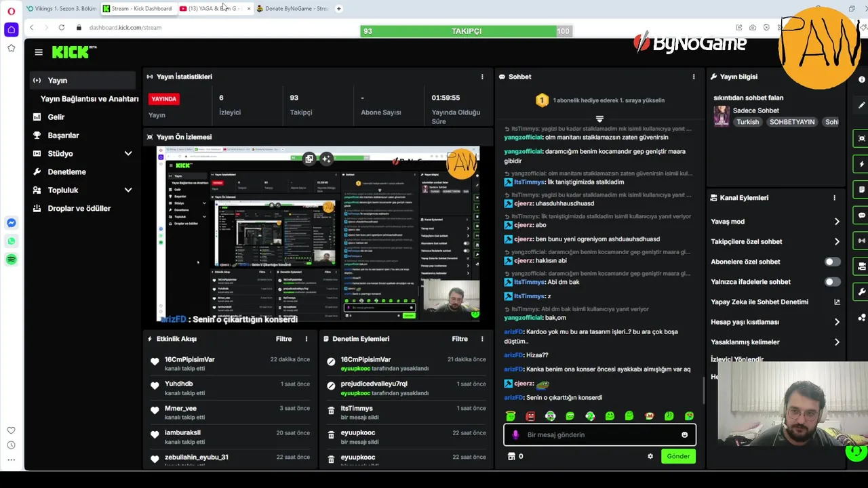Open Spotify in the Opera sidebar

click(12, 260)
